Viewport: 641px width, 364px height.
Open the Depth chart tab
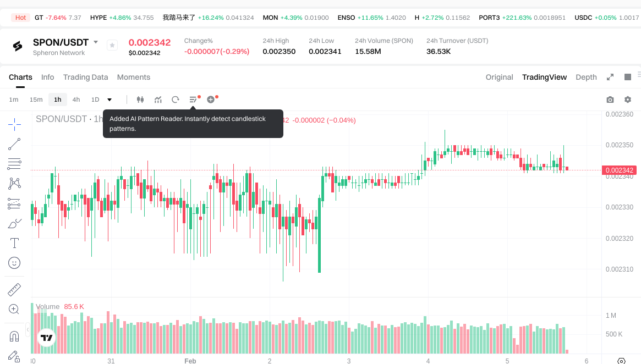(x=586, y=77)
